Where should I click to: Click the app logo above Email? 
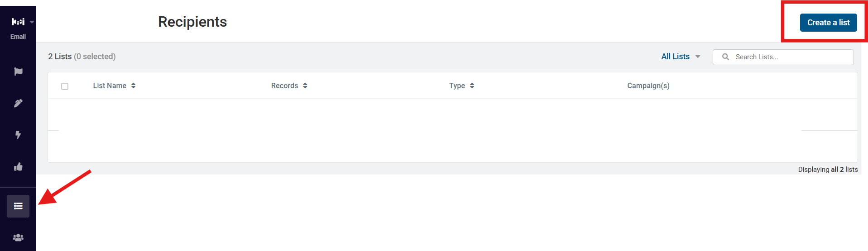(18, 22)
